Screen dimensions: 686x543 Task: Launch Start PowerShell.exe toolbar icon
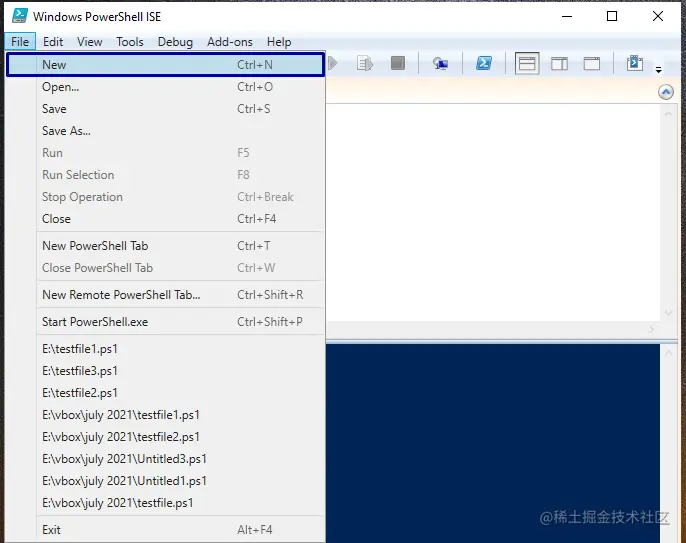484,63
